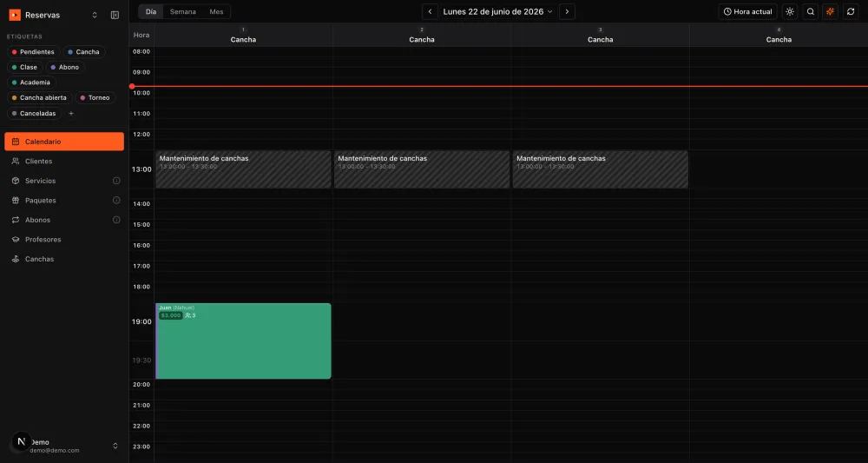Jump to Hora actual

pyautogui.click(x=748, y=11)
